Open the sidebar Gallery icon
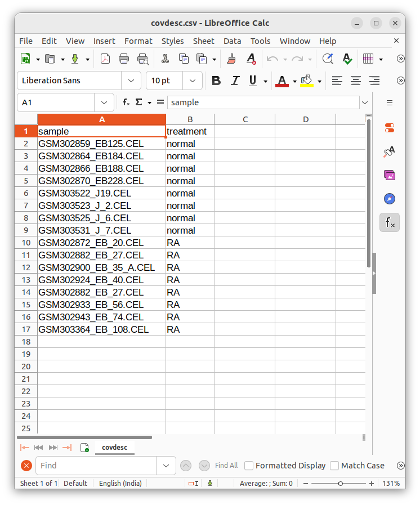This screenshot has width=420, height=505. click(390, 175)
